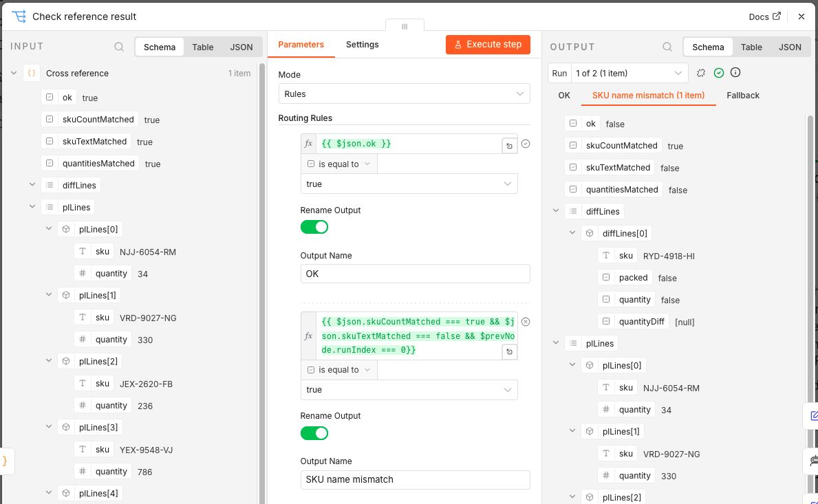The width and height of the screenshot is (818, 504).
Task: Click the Cross reference node icon
Action: (32, 74)
